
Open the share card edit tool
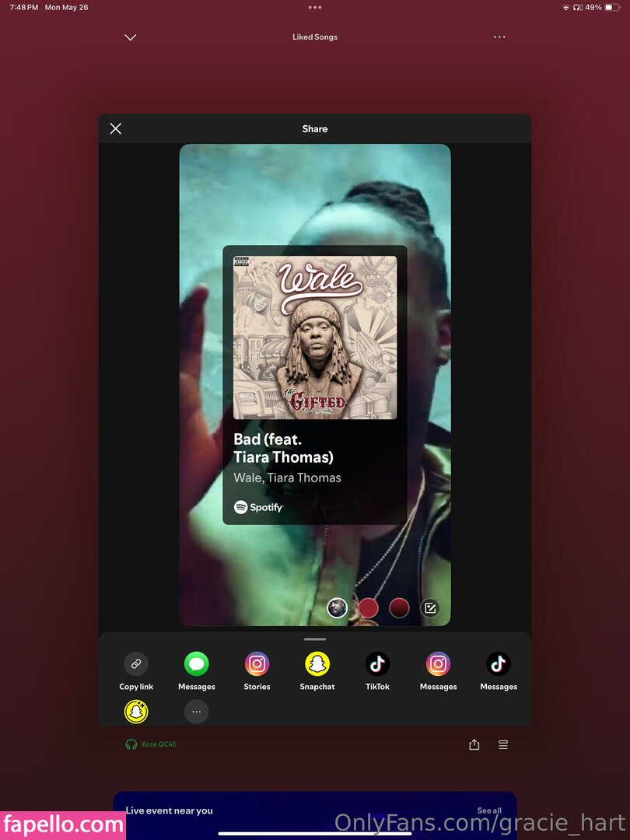click(x=430, y=608)
